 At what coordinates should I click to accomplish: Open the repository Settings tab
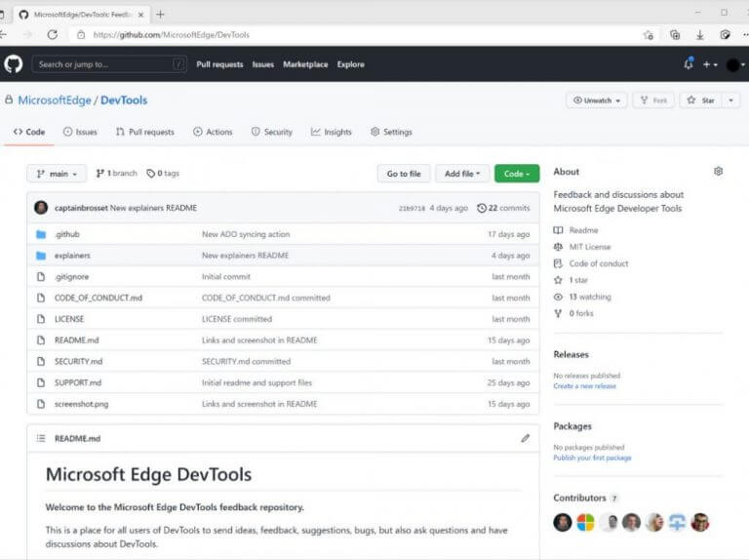[x=391, y=132]
